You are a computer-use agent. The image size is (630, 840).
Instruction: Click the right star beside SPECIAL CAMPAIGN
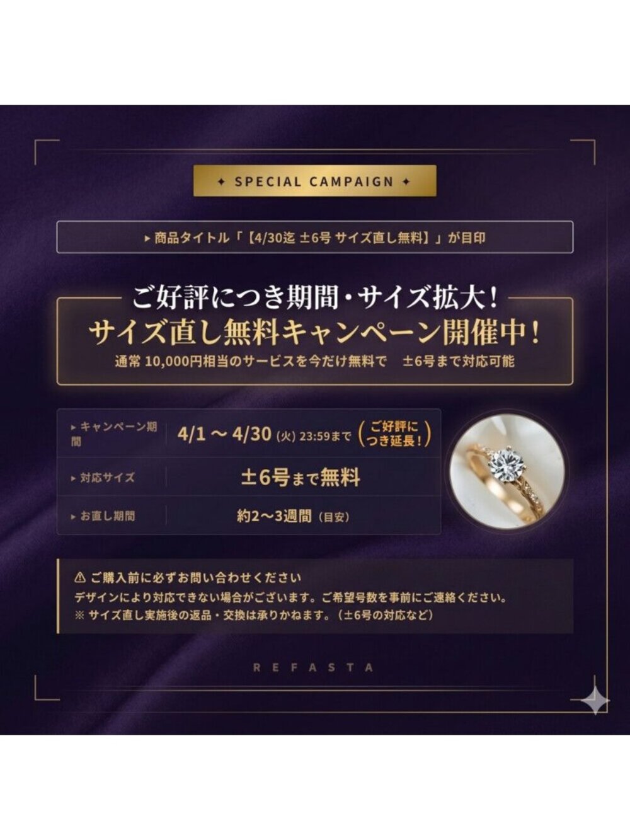[x=406, y=181]
